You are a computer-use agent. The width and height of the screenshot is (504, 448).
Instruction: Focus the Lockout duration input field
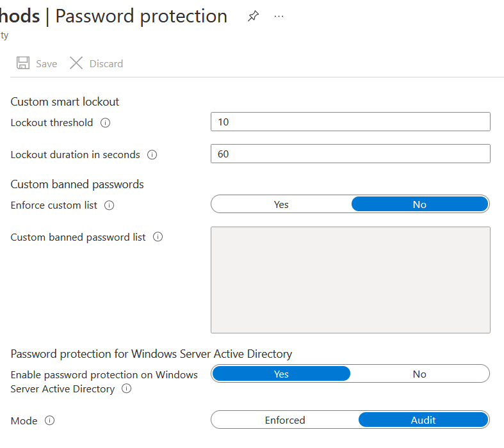(x=350, y=154)
